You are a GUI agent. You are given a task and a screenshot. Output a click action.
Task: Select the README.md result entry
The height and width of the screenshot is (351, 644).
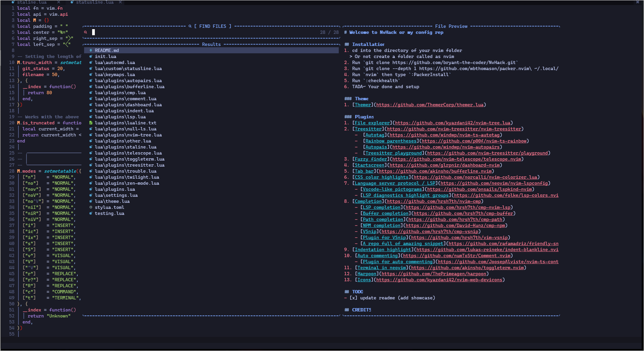coord(106,50)
